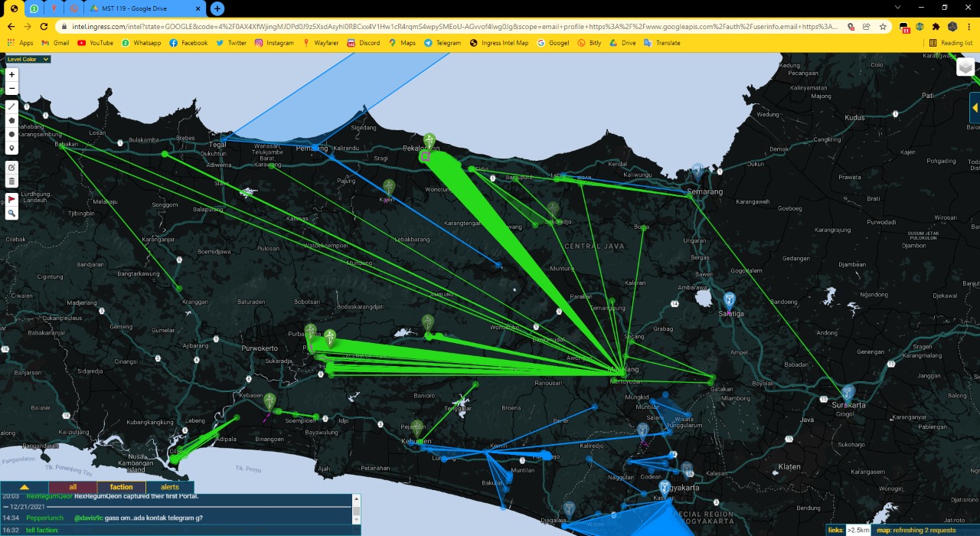Select the draw polyline tool
This screenshot has height=536, width=980.
pyautogui.click(x=11, y=106)
